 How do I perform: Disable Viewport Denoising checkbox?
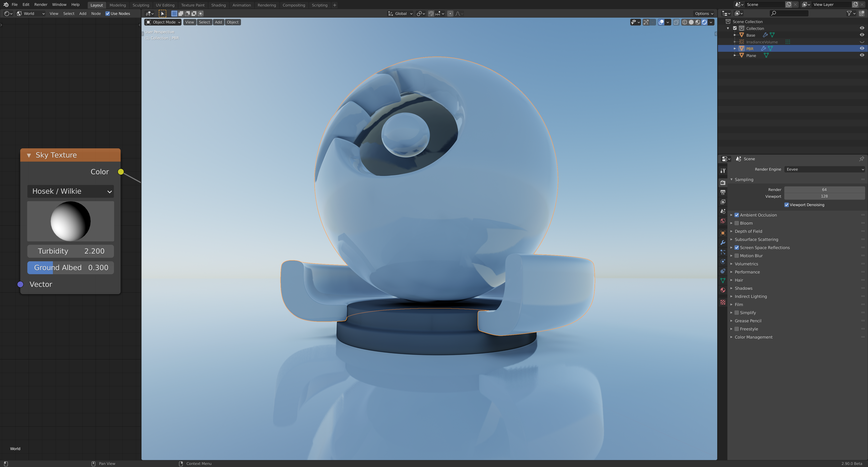pos(786,205)
